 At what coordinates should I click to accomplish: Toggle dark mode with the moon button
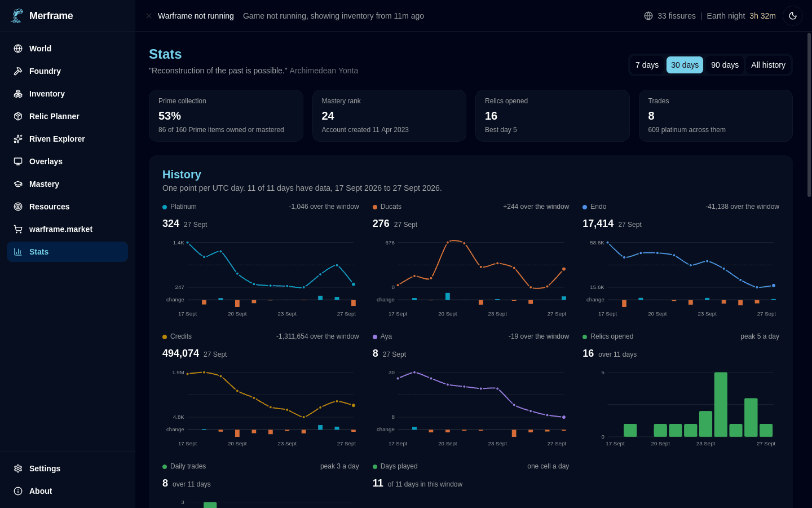point(793,16)
